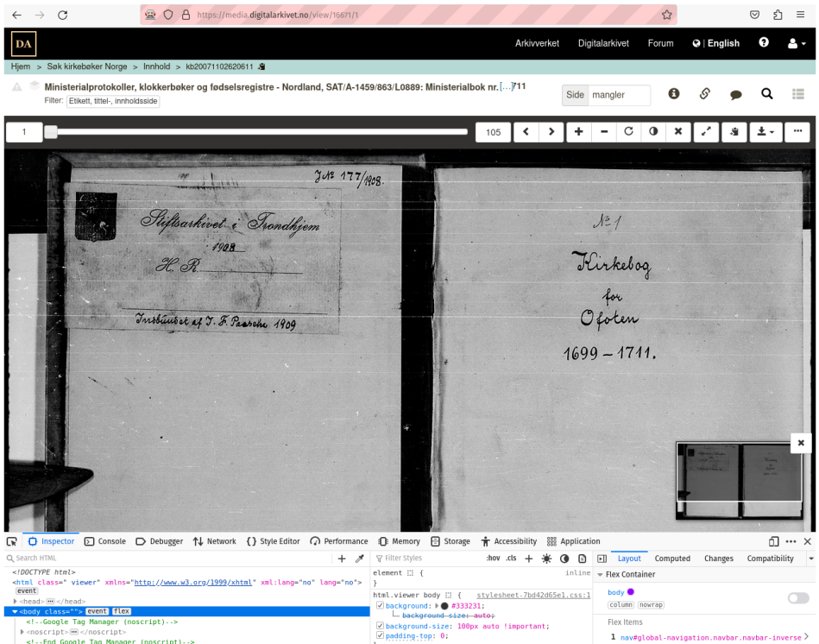
Task: Go to the next page arrow
Action: 551,131
